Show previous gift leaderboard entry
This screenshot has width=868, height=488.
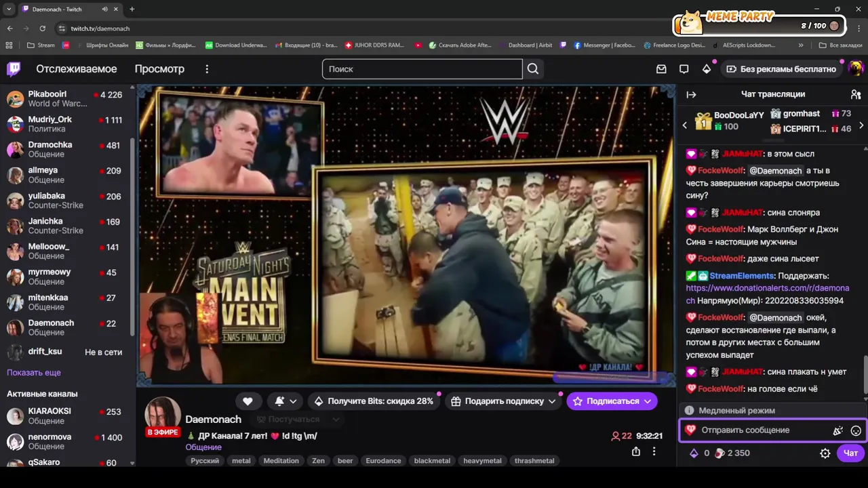tap(684, 125)
